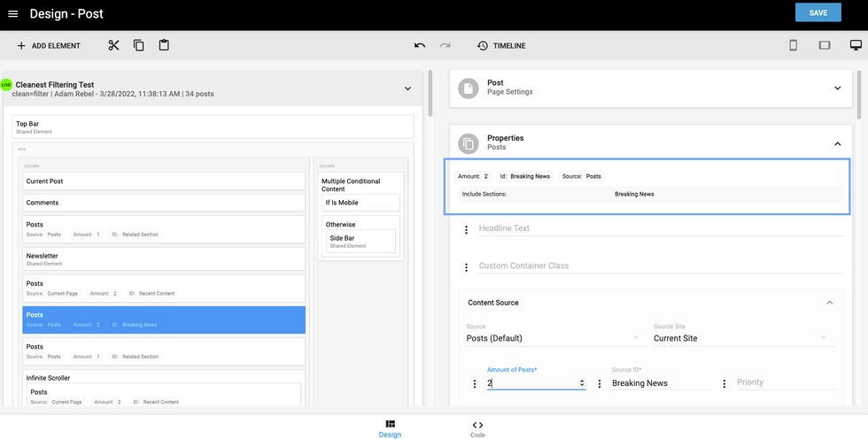This screenshot has width=868, height=439.
Task: Switch to tablet preview mode
Action: click(825, 46)
